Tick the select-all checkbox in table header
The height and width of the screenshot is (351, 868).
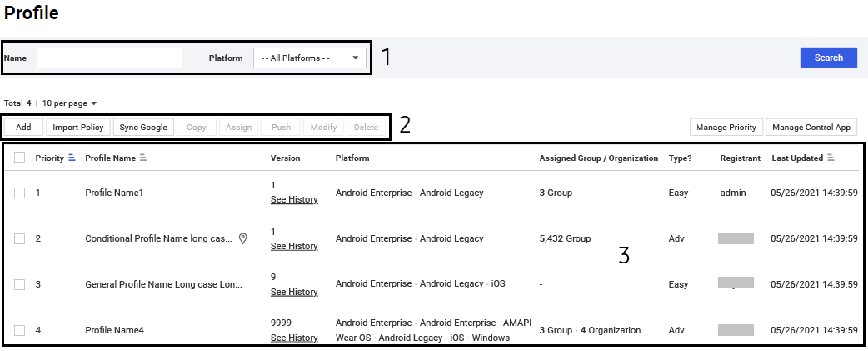[20, 158]
